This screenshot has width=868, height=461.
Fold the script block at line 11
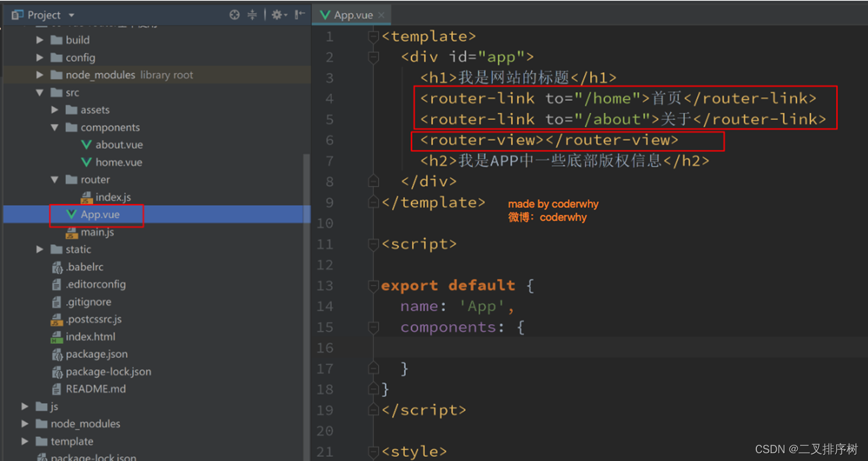tap(373, 244)
